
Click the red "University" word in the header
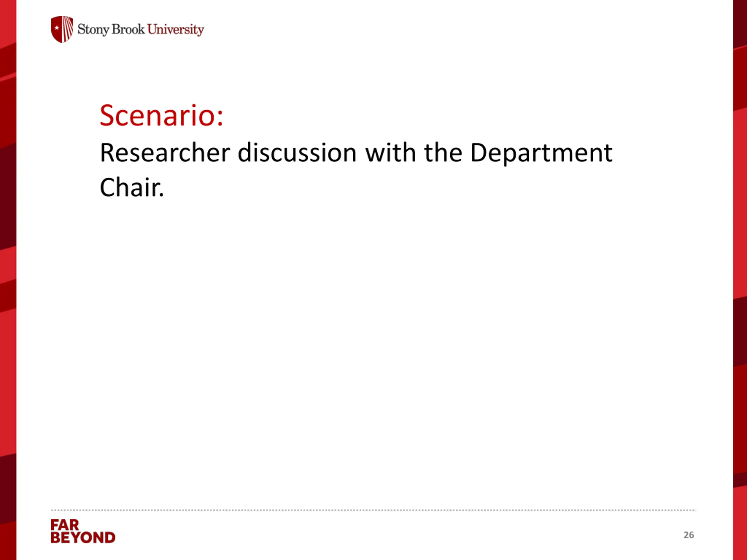coord(176,30)
